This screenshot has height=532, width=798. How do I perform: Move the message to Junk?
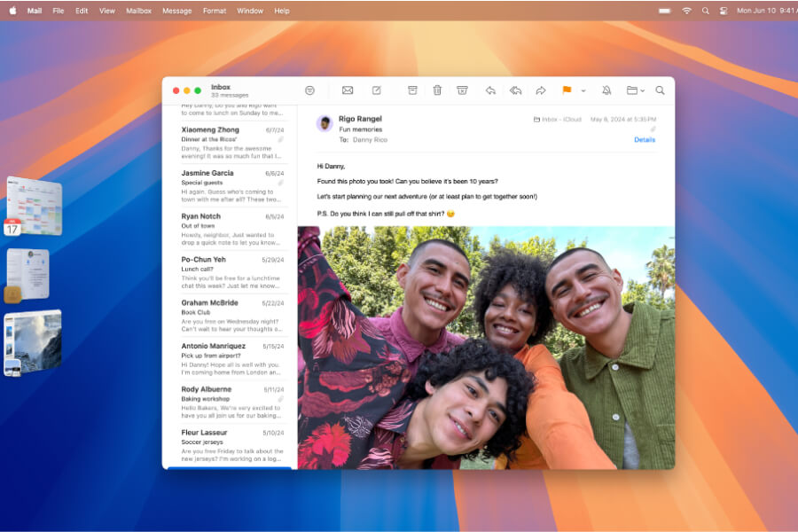pos(462,90)
